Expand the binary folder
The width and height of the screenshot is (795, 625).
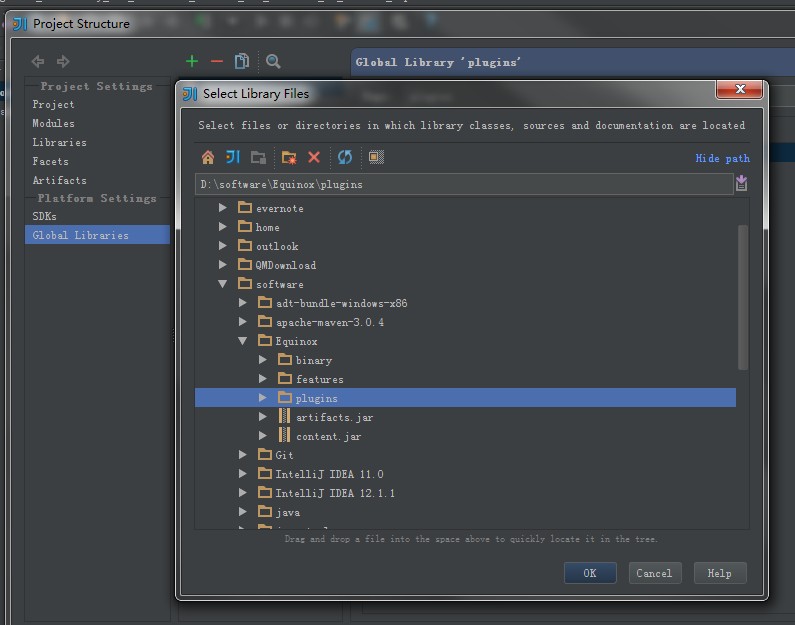263,359
